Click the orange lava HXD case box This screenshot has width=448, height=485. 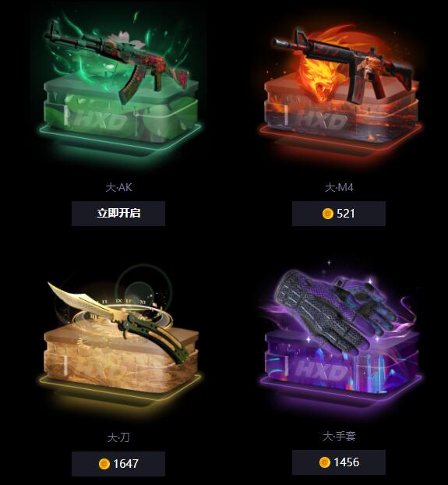tap(341, 116)
